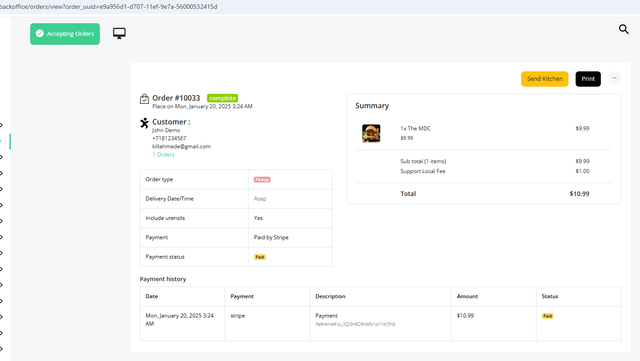
Task: Click the Order type label cell
Action: [x=194, y=179]
